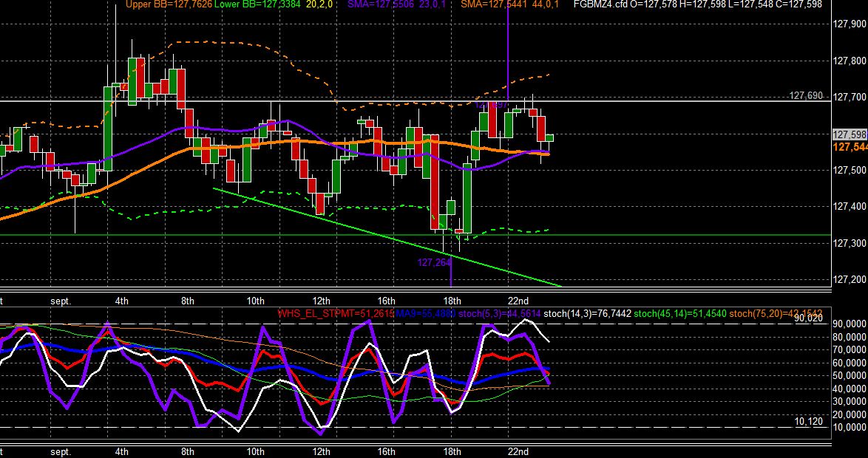This screenshot has height=458, width=868.
Task: Click 80,0000 on the stochastic axis
Action: click(850, 336)
